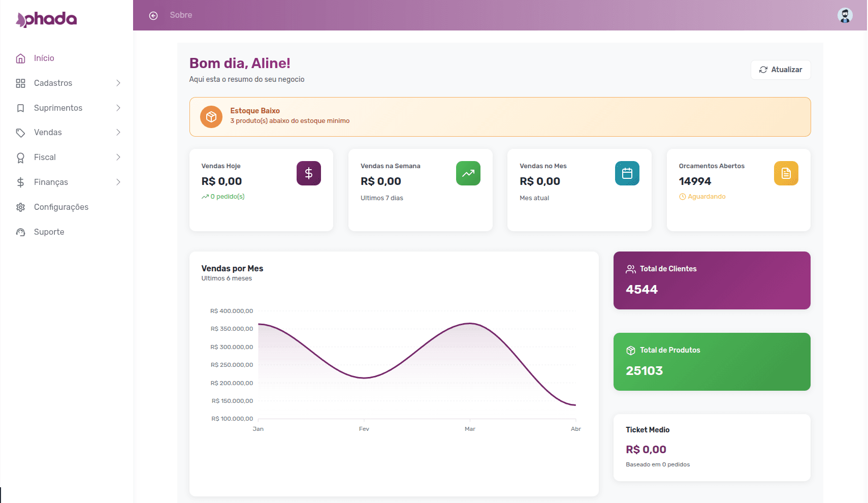Click the Suporte headset icon
The width and height of the screenshot is (868, 503).
[x=20, y=232]
